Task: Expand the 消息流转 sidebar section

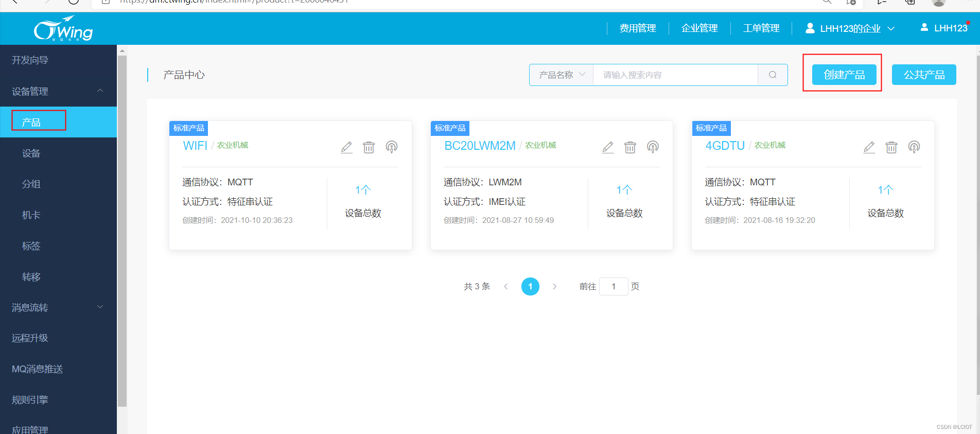Action: (x=100, y=307)
